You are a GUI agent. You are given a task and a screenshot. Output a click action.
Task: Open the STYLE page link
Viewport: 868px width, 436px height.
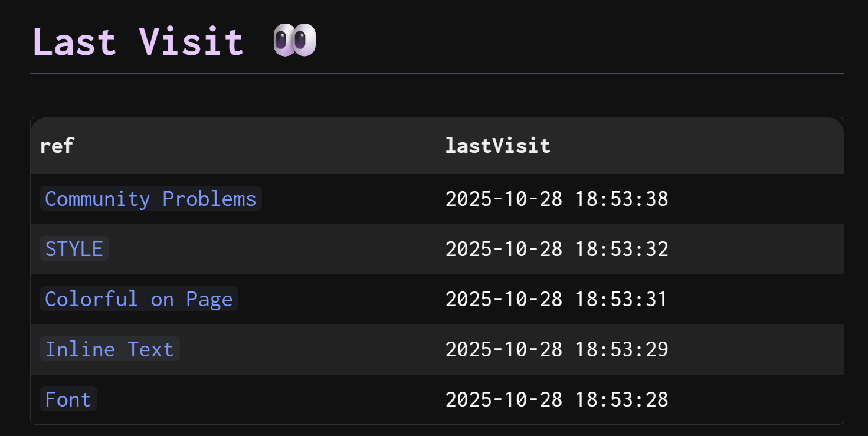pyautogui.click(x=74, y=249)
